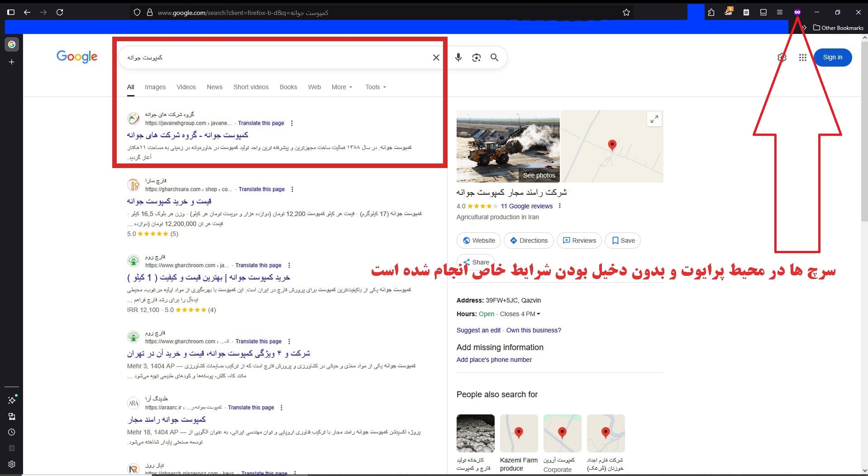Click the voice search microphone icon

(458, 58)
